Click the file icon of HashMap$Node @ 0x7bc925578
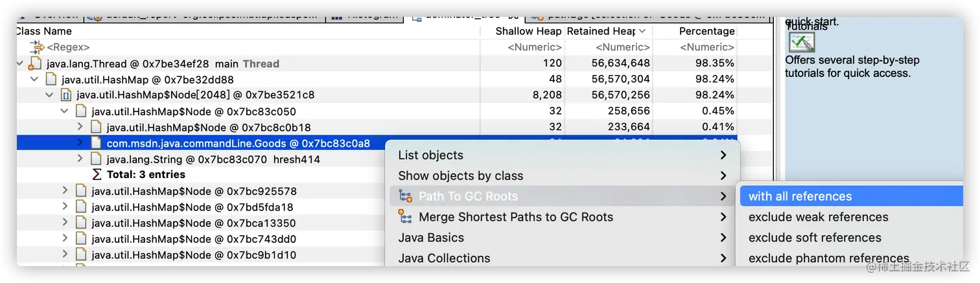The width and height of the screenshot is (980, 283). pos(80,190)
